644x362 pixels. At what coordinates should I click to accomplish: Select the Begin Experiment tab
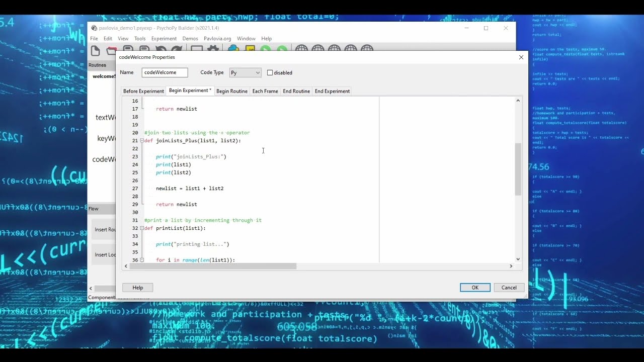(190, 90)
